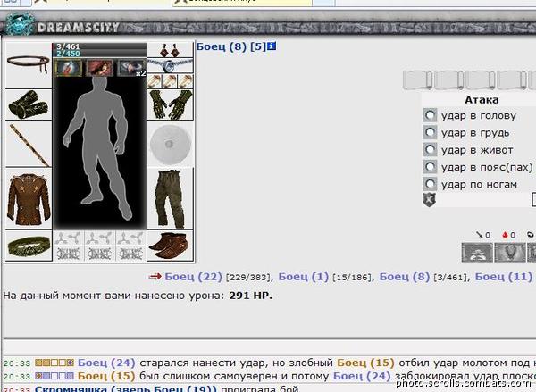The height and width of the screenshot is (392, 536).
Task: Click the second empty scroll slot
Action: point(449,80)
